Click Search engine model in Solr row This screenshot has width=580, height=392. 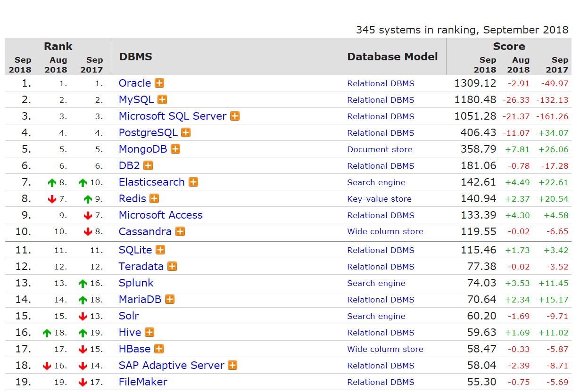tap(376, 316)
